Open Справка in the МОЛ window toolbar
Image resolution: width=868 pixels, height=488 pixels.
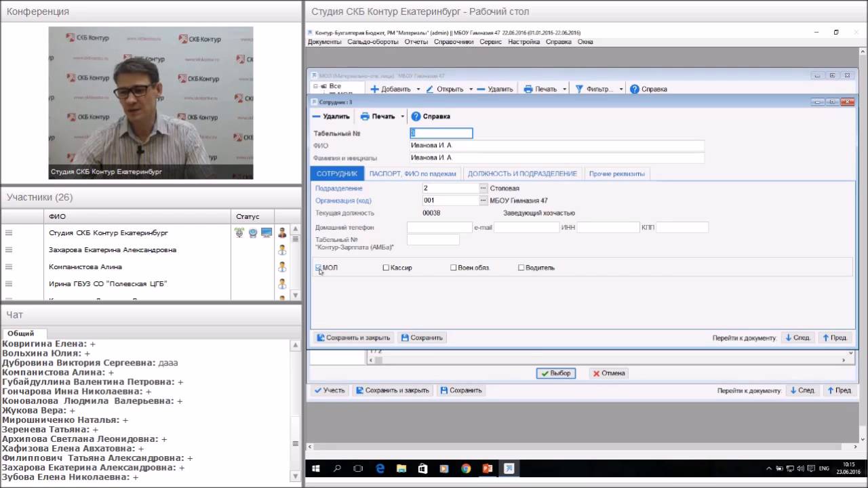tap(648, 89)
